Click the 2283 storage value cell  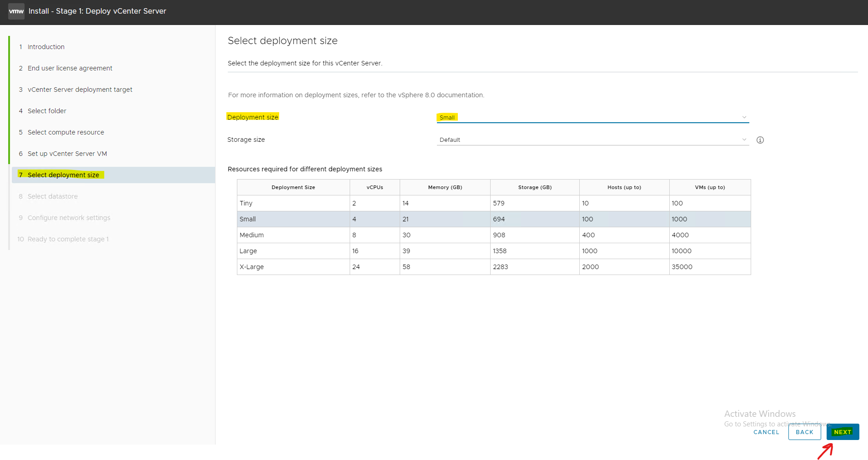[535, 267]
